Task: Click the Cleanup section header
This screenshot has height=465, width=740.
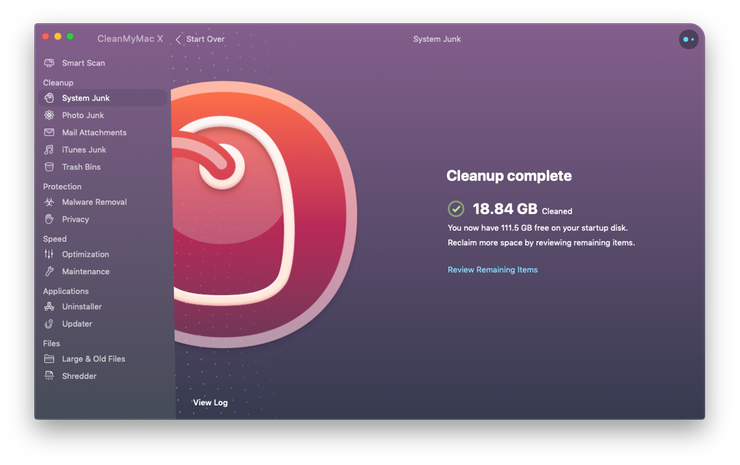Action: [58, 83]
